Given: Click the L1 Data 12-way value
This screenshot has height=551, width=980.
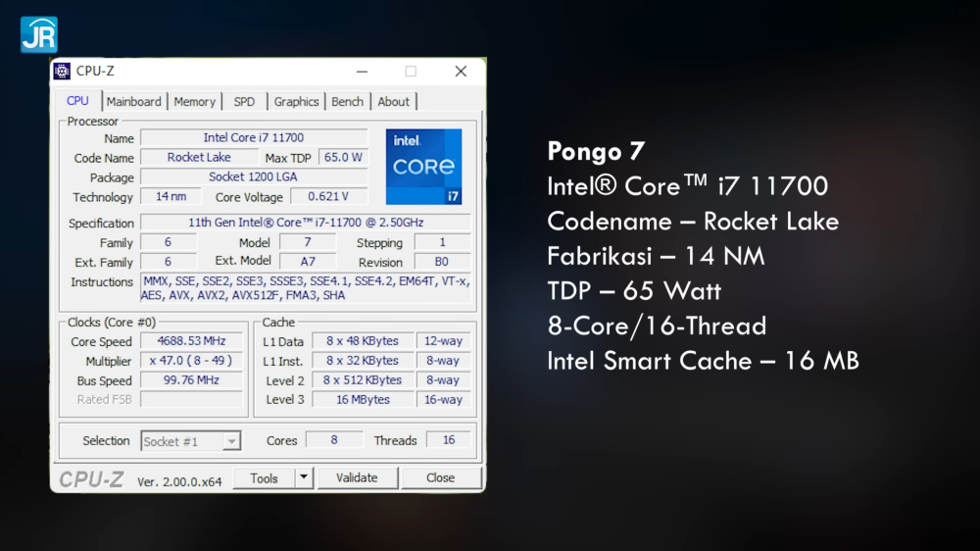Looking at the screenshot, I should [443, 341].
